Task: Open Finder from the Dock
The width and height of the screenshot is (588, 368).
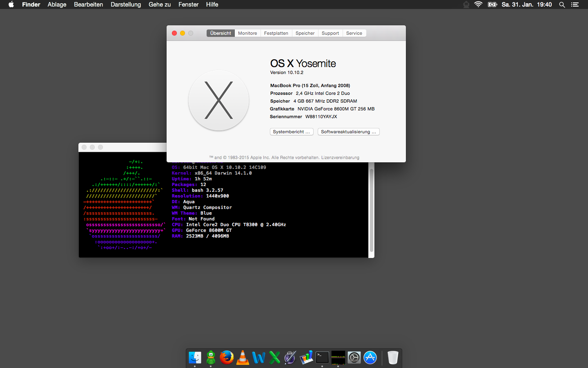Action: 195,357
